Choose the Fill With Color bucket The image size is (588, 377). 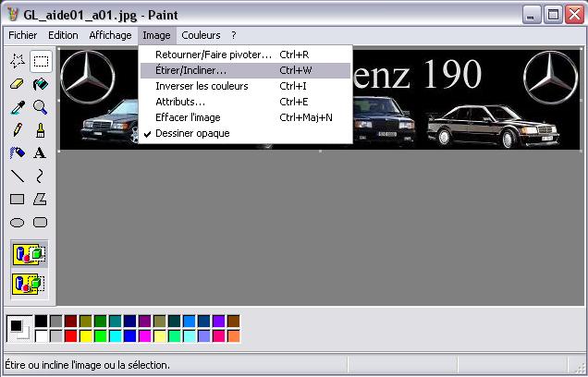pos(41,84)
